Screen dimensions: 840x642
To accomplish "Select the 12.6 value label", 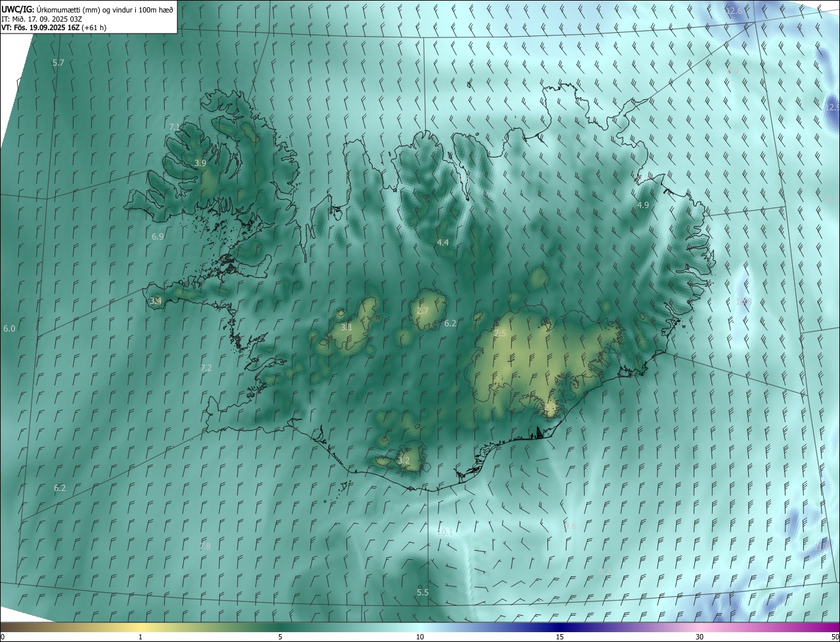I will 734,11.
